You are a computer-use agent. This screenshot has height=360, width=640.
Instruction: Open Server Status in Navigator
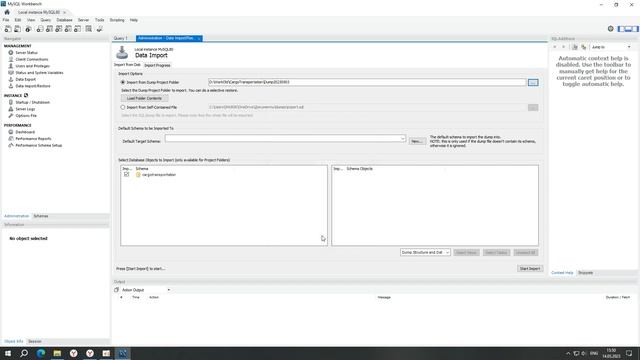[27, 53]
